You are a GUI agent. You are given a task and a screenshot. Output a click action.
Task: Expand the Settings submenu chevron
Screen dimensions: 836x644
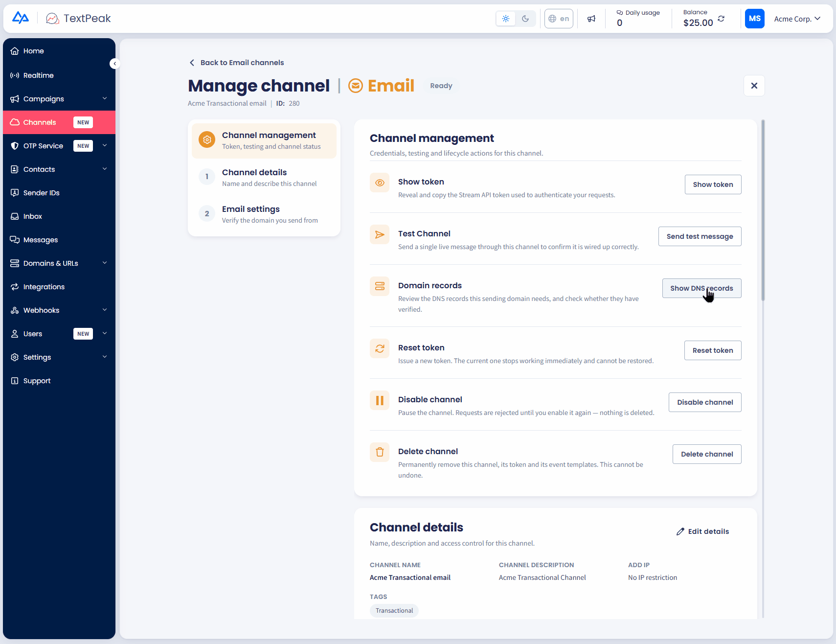[105, 357]
